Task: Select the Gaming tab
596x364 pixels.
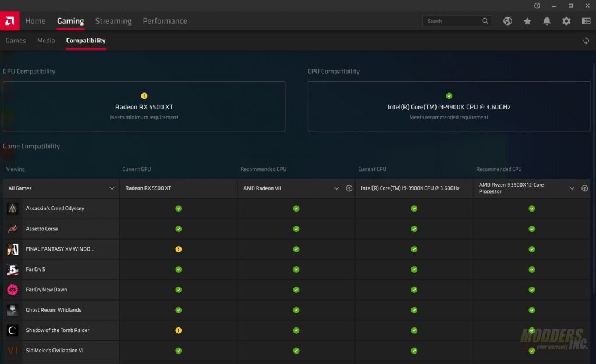Action: point(70,21)
